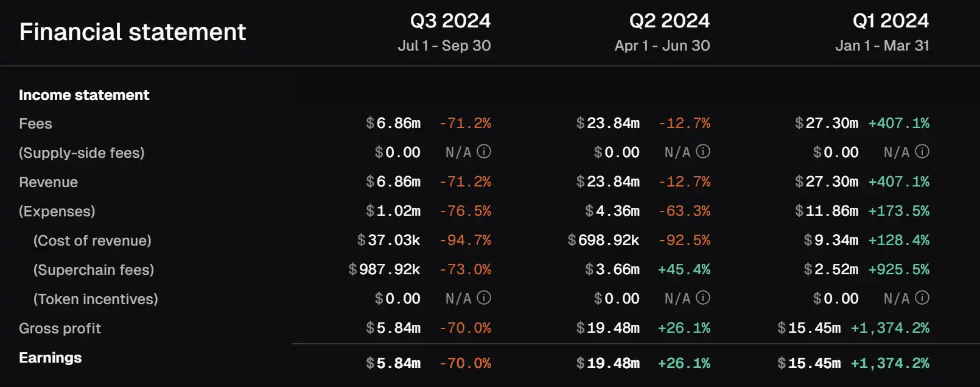Click info icon for Q2 Supply-side fees
This screenshot has height=387, width=980.
click(703, 152)
